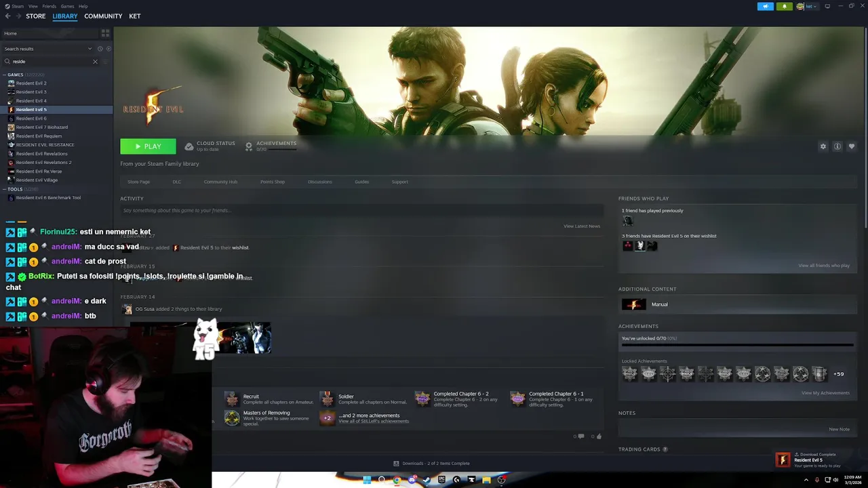Add Resident Evil 5 to favorites heart
Screen dimensions: 868x488
pyautogui.click(x=852, y=146)
